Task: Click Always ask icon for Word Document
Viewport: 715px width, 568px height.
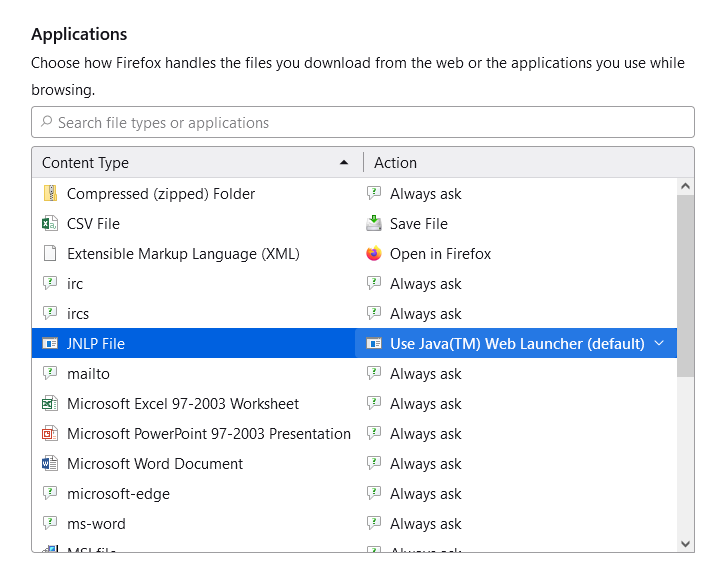Action: [x=374, y=464]
